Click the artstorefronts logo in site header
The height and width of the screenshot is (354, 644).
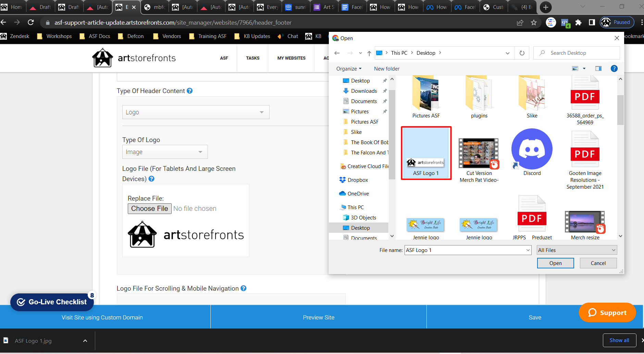tap(134, 58)
